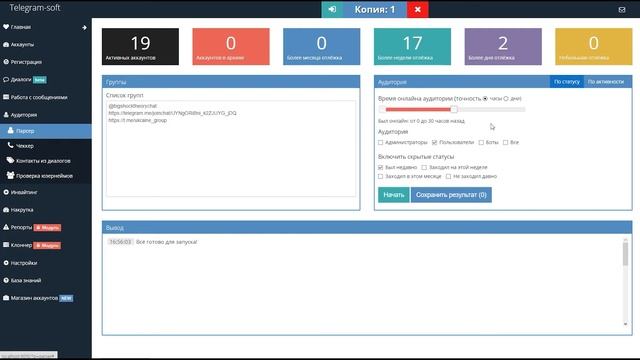Switch to the По активности tab
The width and height of the screenshot is (640, 360).
[606, 82]
